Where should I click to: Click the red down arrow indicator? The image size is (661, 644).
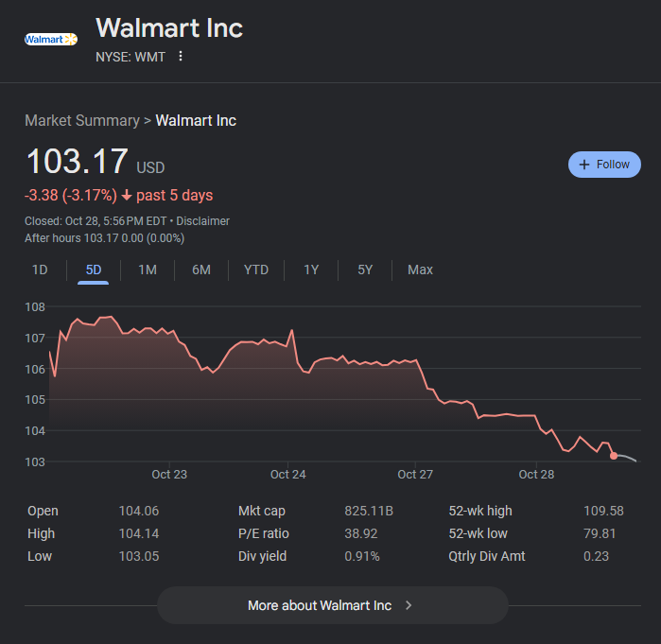(x=127, y=196)
